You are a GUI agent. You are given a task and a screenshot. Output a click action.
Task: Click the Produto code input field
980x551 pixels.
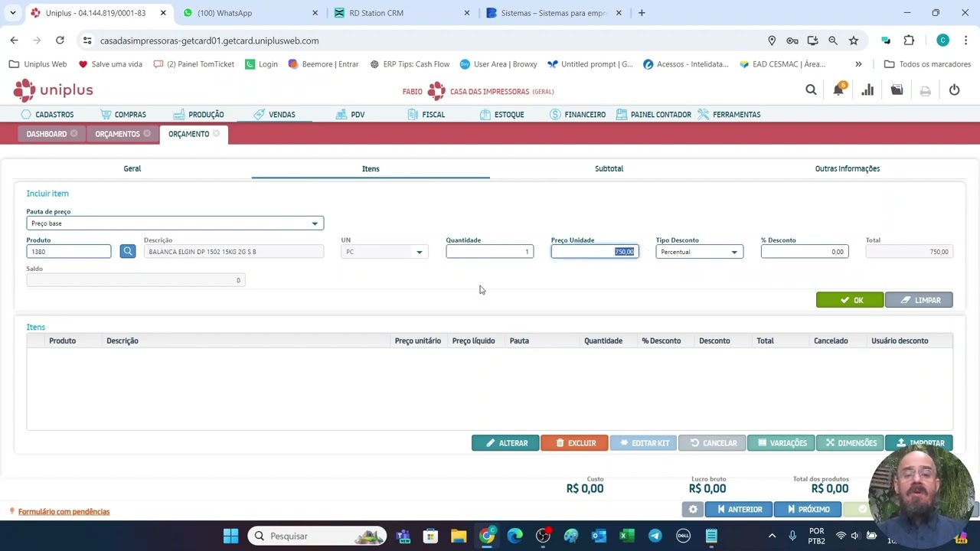coord(69,252)
